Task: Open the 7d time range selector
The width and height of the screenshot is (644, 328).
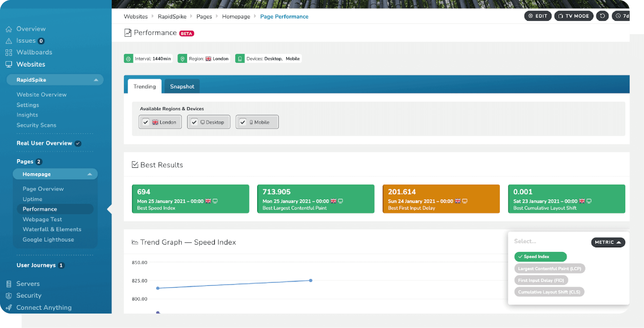Action: (x=621, y=16)
